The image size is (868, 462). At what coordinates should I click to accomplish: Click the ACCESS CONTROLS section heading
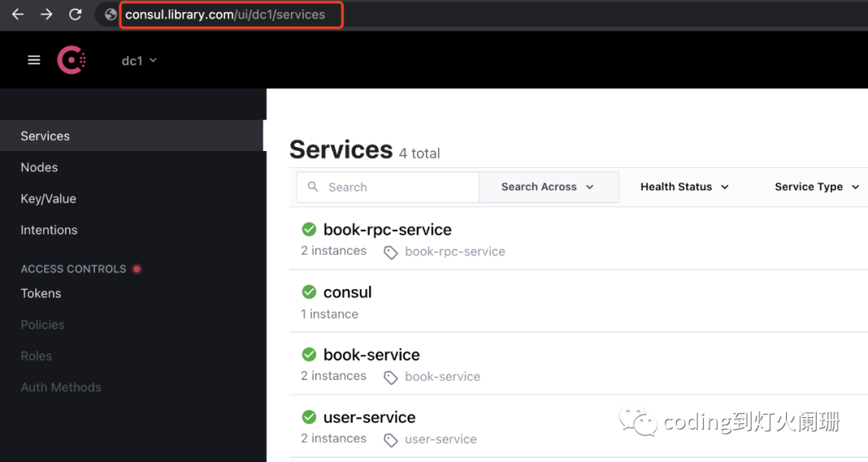click(x=74, y=269)
